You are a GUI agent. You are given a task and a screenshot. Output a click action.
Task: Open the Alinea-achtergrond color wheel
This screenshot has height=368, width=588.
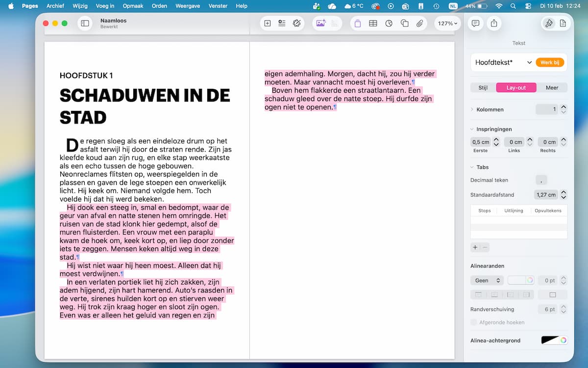563,340
